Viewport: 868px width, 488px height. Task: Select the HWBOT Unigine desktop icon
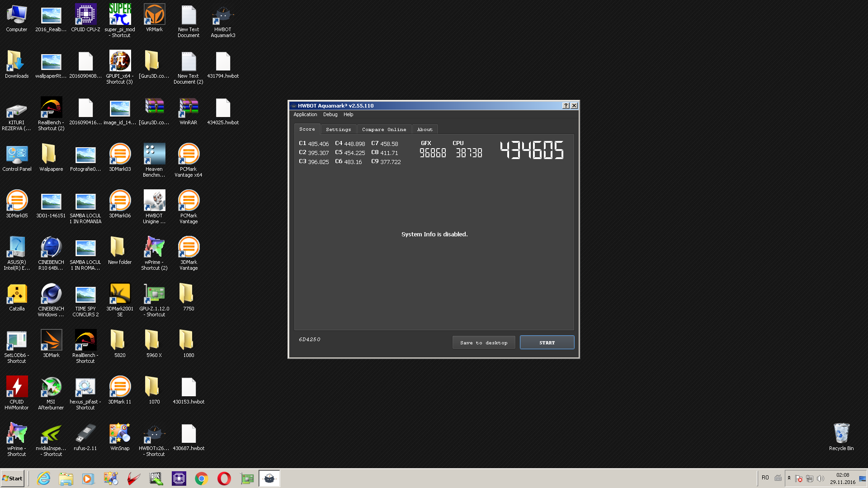pyautogui.click(x=154, y=206)
